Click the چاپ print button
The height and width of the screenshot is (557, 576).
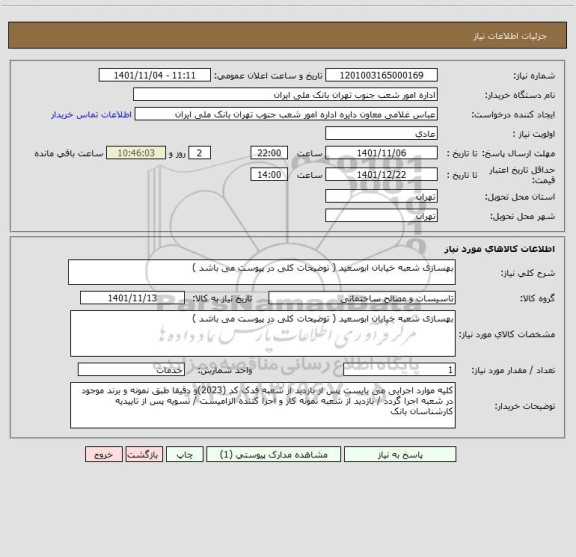(x=184, y=454)
